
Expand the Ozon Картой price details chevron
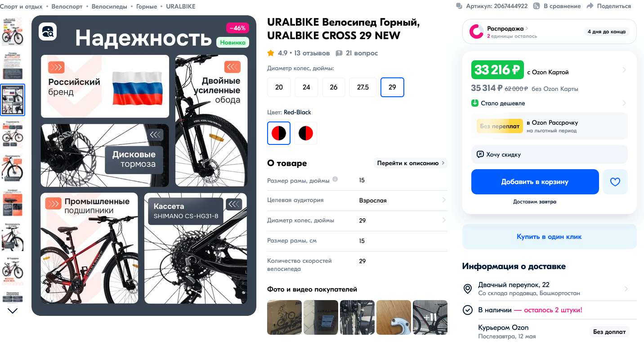(624, 70)
